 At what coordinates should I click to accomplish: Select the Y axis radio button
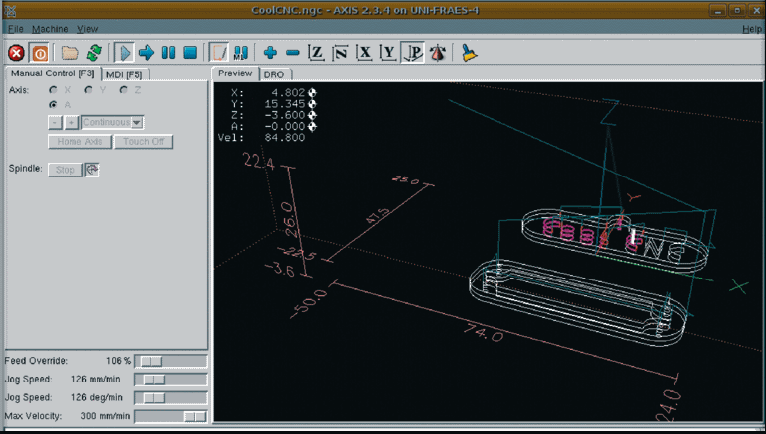tap(89, 90)
